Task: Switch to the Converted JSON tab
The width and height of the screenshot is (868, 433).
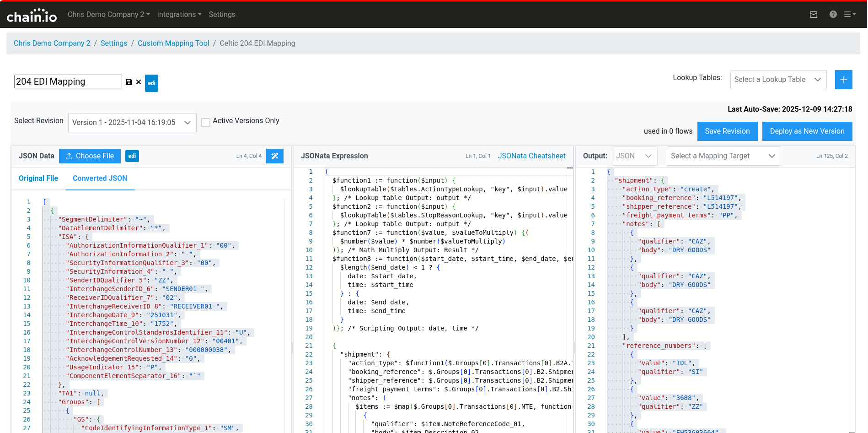Action: (x=100, y=179)
